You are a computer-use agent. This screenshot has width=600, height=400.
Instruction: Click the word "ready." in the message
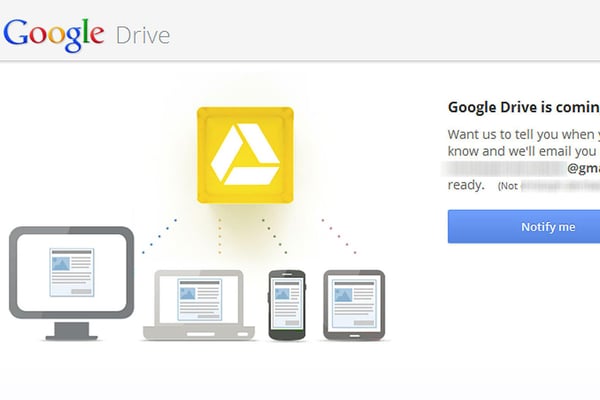[467, 185]
